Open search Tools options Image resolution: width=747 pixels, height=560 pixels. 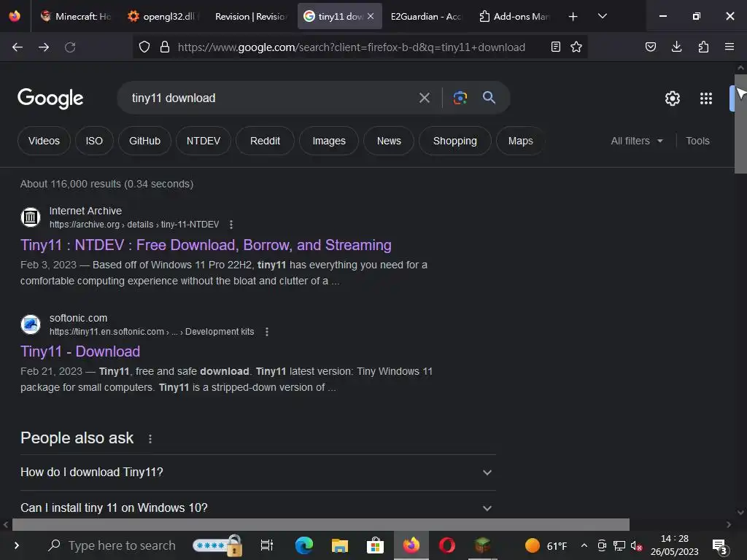click(x=697, y=141)
